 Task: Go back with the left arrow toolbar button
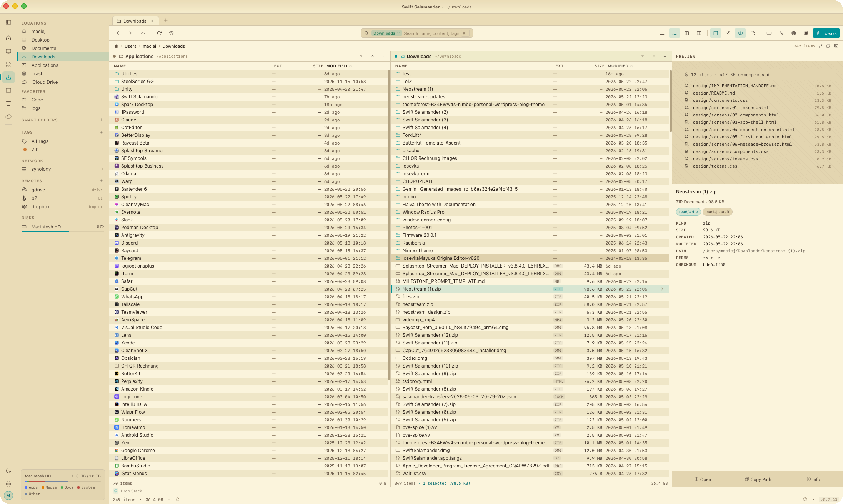pyautogui.click(x=118, y=33)
